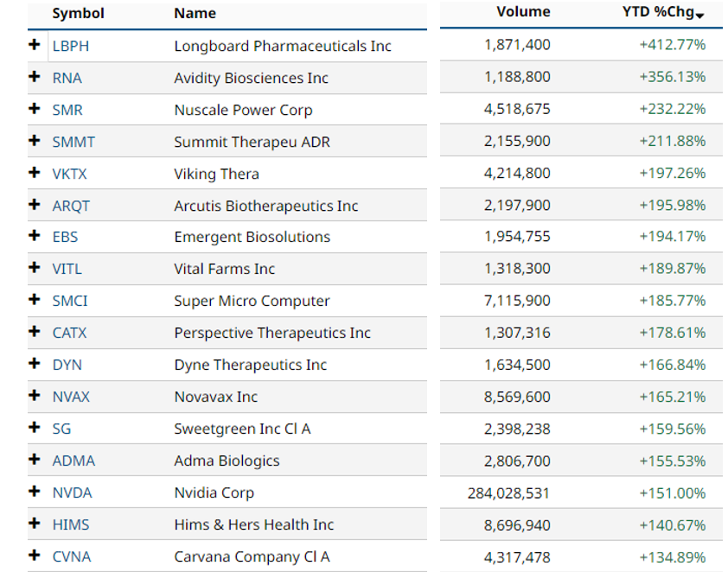Viewport: 728px width, 572px height.
Task: Click the plus icon beside HIMS
Action: 35,524
